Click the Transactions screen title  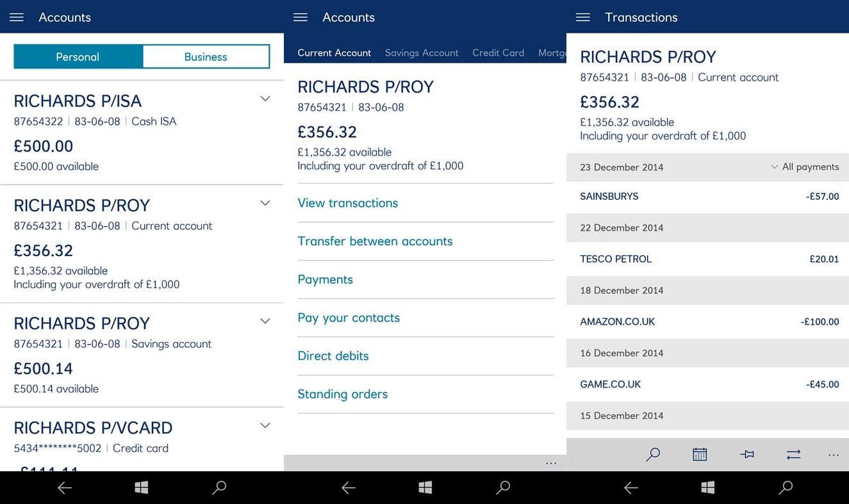[x=641, y=17]
